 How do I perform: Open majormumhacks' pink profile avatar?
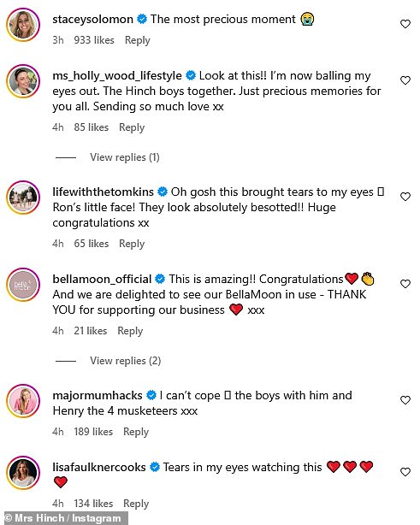[23, 401]
